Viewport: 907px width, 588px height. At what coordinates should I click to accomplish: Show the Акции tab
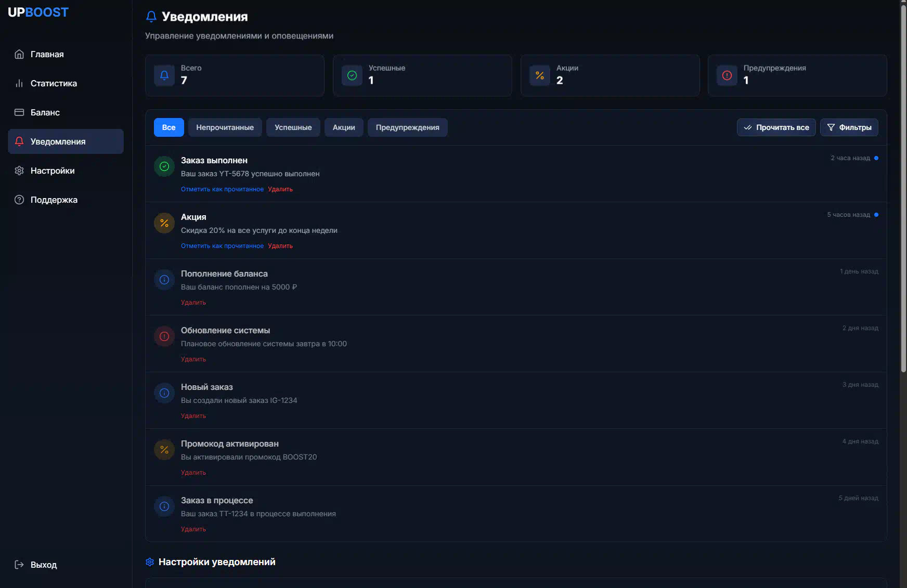(x=344, y=127)
